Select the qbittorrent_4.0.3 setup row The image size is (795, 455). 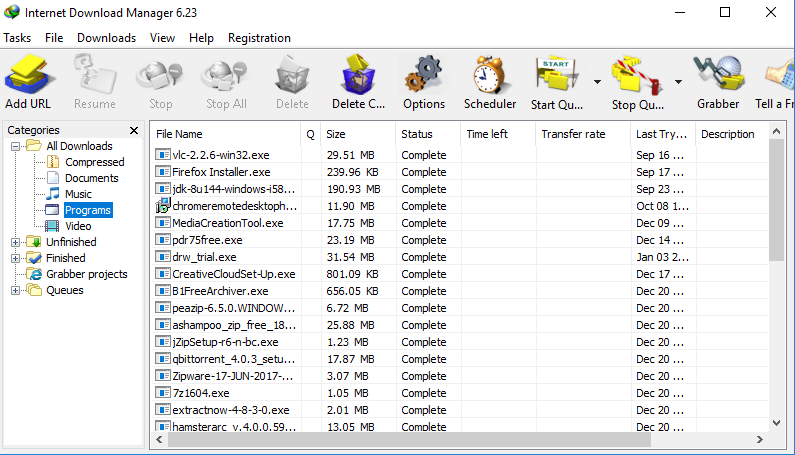[x=460, y=359]
